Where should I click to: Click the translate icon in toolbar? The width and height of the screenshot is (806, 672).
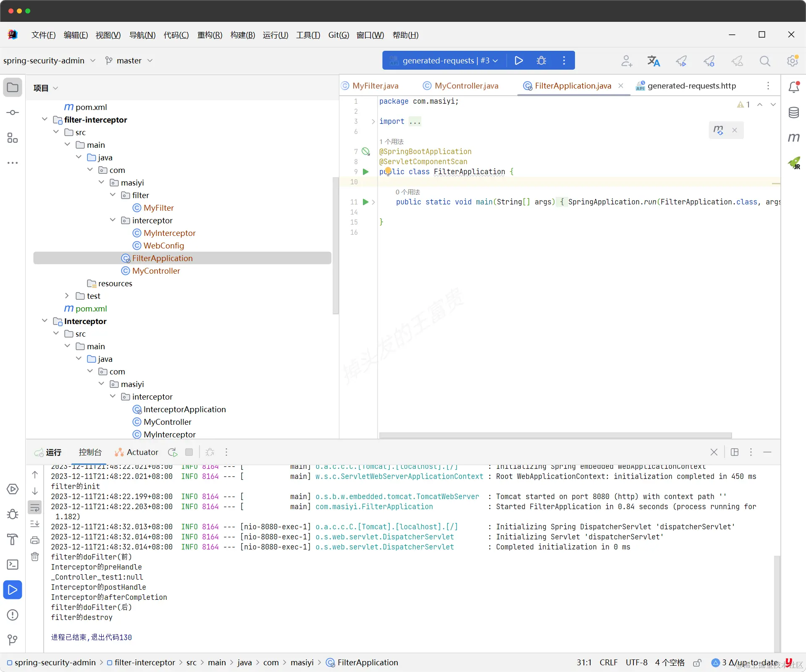[654, 61]
